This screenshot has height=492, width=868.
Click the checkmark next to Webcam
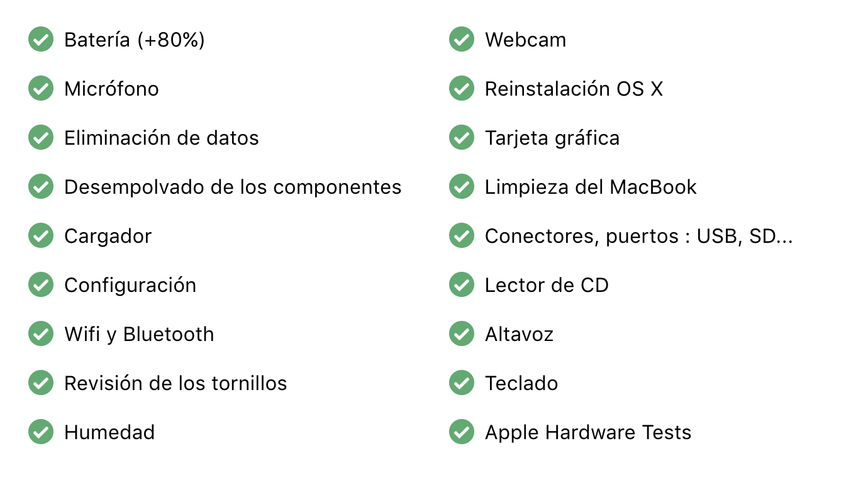coord(462,40)
